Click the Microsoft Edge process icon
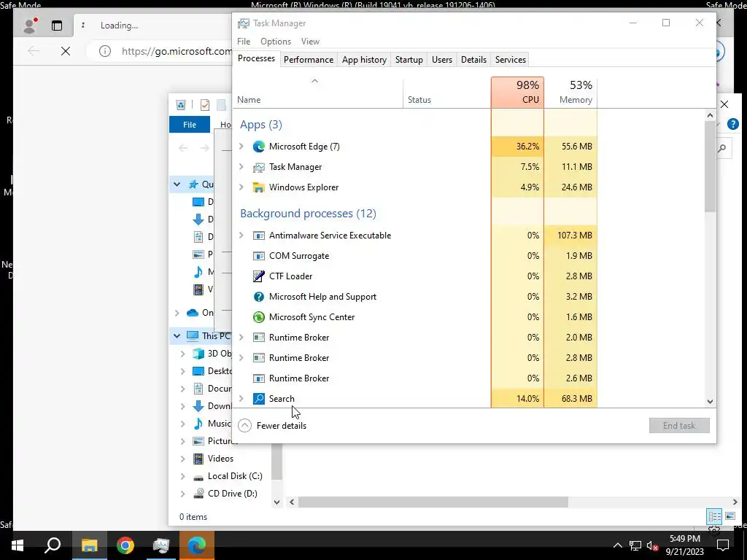747x560 pixels. tap(259, 147)
